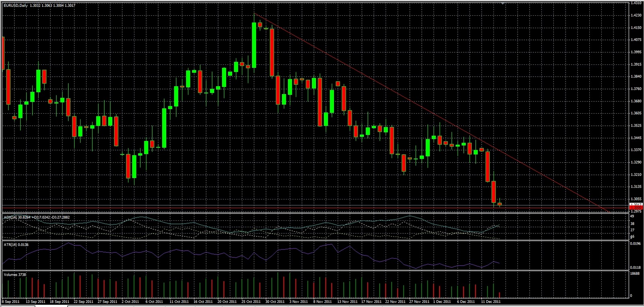Click the ATR(14) 0.0136 indicator label
The image size is (644, 307).
click(x=16, y=245)
